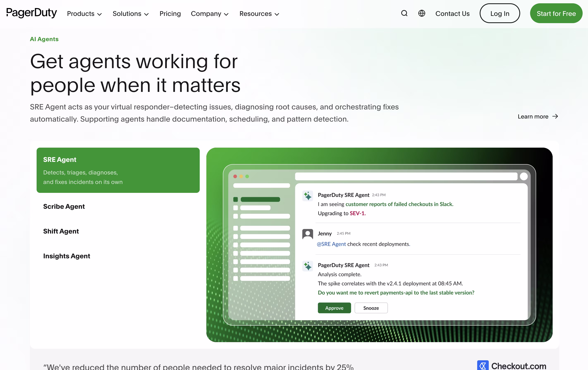Open the Resources dropdown menu
Image resolution: width=588 pixels, height=370 pixels.
tap(259, 14)
